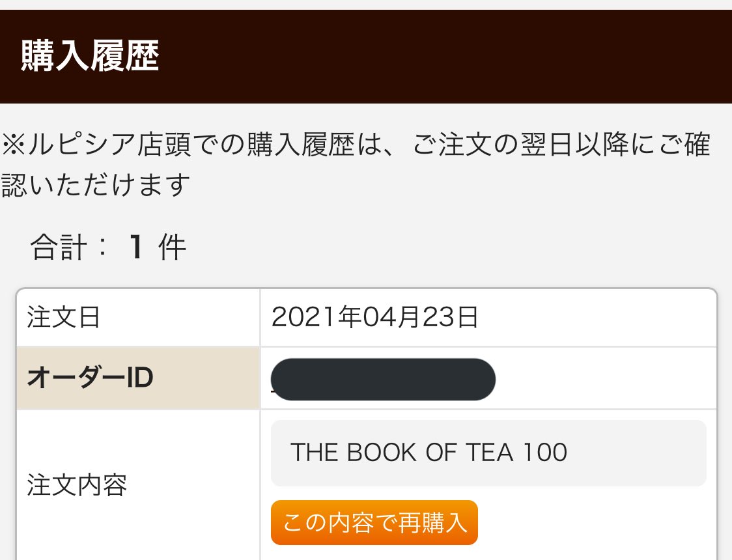Click the 注文内容 label cell

click(x=77, y=485)
